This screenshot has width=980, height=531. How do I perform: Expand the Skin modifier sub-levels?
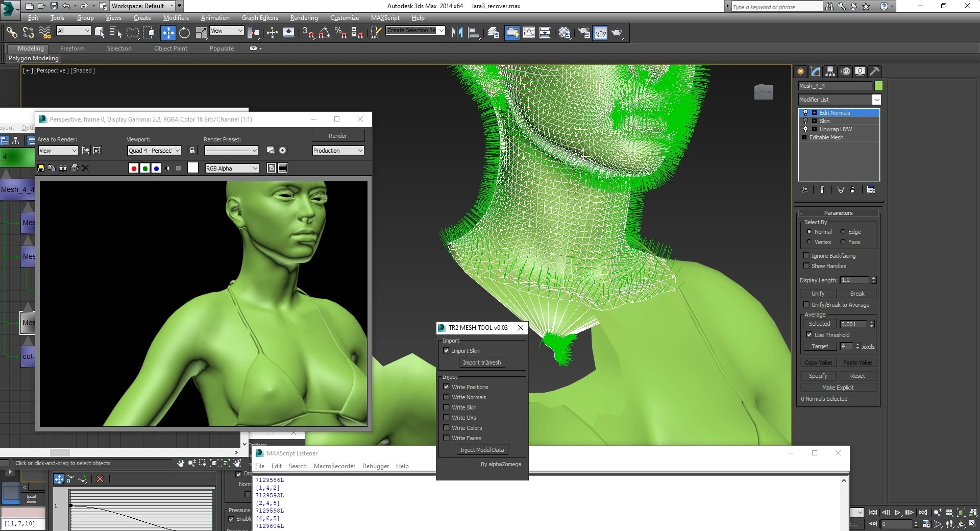click(x=815, y=121)
